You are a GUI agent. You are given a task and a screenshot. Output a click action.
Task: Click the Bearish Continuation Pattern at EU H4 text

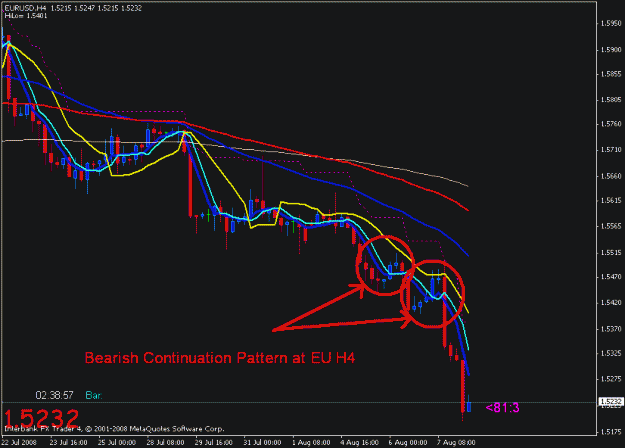(x=220, y=358)
